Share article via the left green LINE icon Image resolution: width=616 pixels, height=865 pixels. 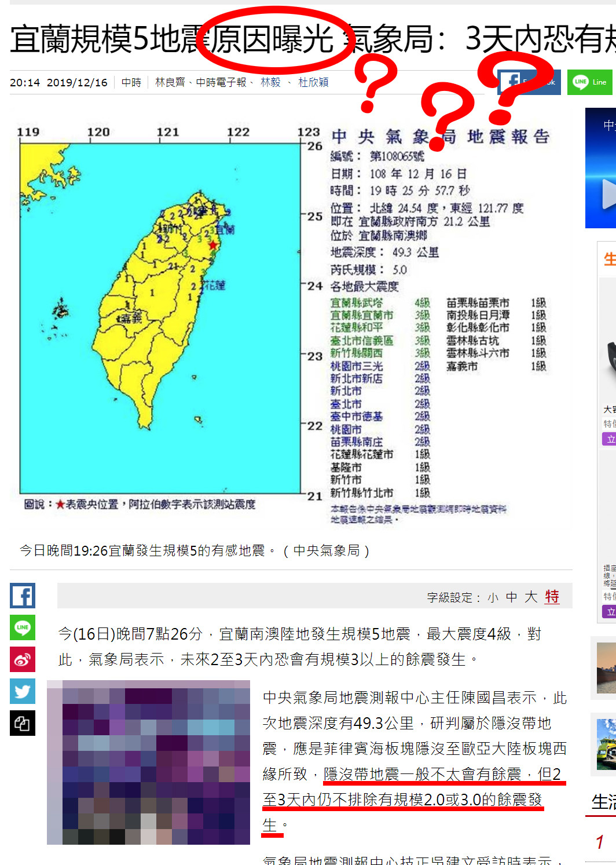coord(23,627)
